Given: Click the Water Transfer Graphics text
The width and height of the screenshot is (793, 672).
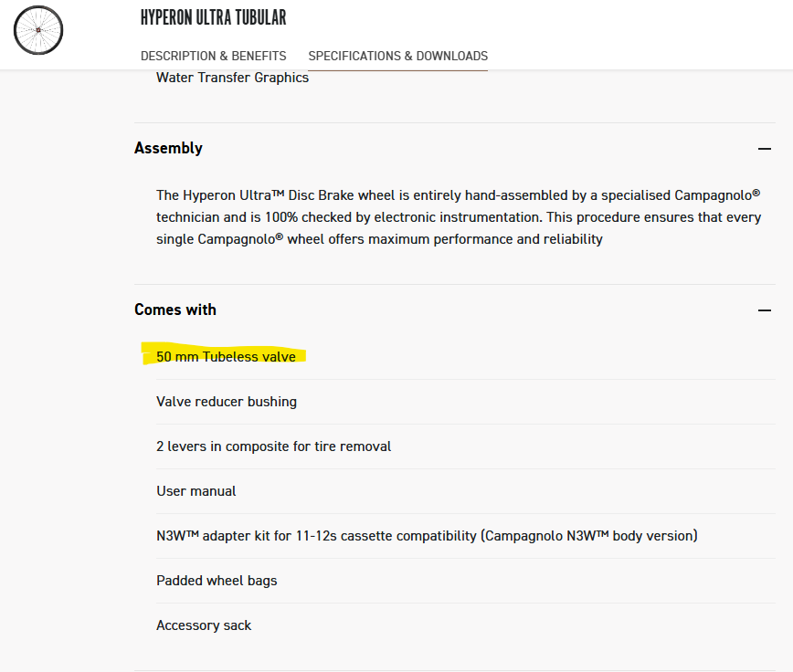Looking at the screenshot, I should click(232, 78).
